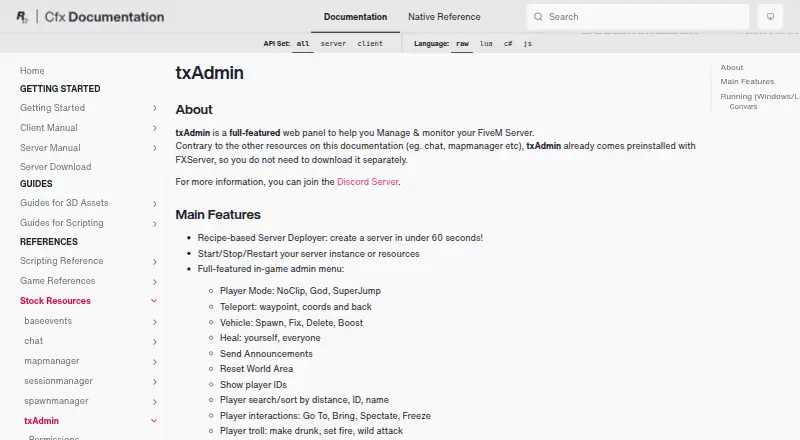Image resolution: width=800 pixels, height=440 pixels.
Task: Click 'Reset World Area' list item
Action: pos(257,369)
